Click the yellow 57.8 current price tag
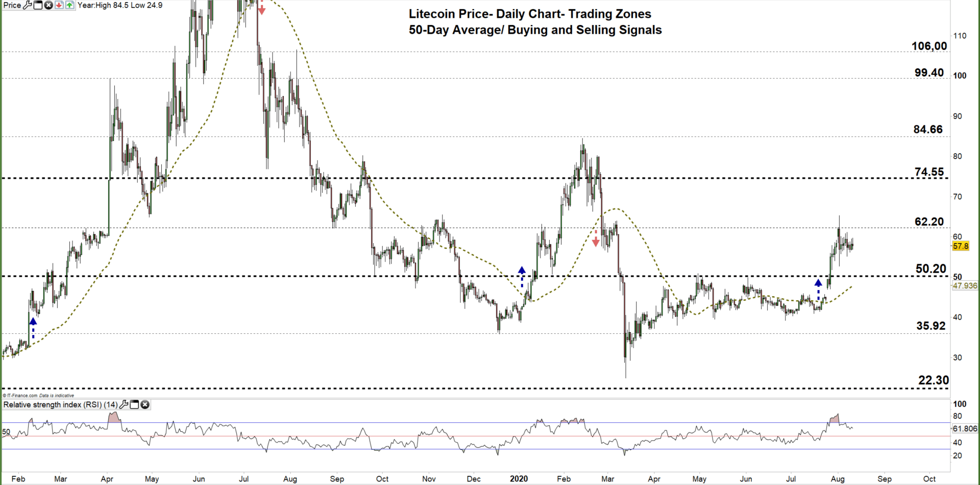The width and height of the screenshot is (980, 485). point(961,246)
